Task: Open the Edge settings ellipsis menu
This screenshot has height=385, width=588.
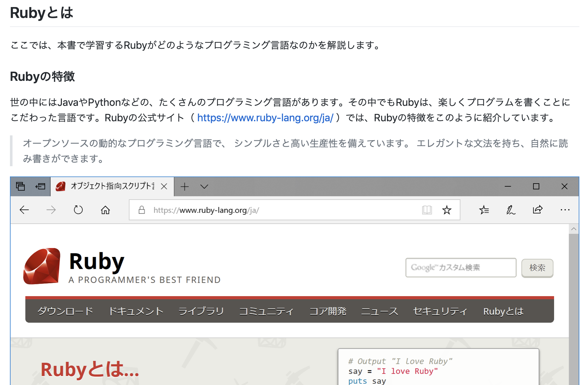Action: pyautogui.click(x=565, y=210)
